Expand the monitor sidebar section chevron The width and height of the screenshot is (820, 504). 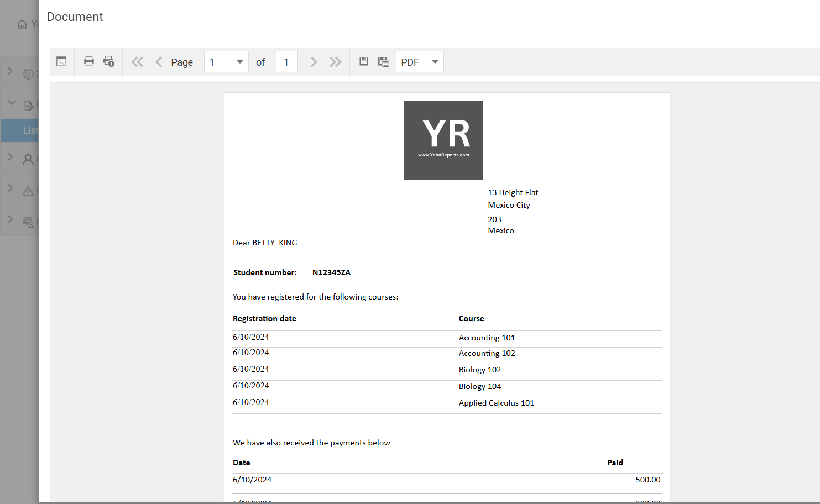click(10, 219)
